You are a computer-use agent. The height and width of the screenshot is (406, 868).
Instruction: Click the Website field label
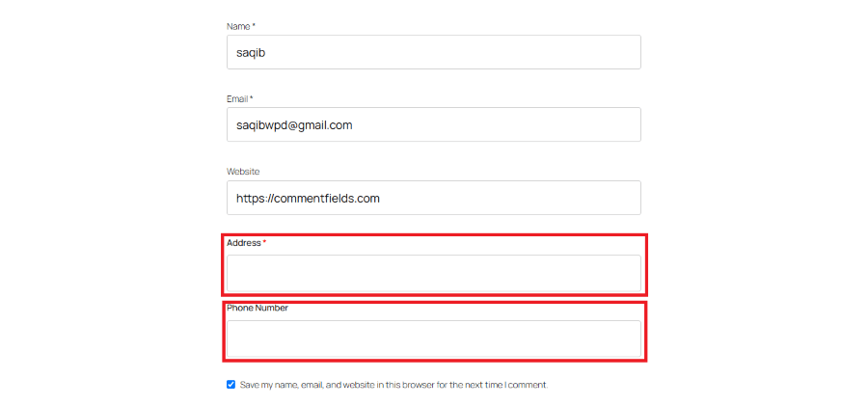[243, 172]
